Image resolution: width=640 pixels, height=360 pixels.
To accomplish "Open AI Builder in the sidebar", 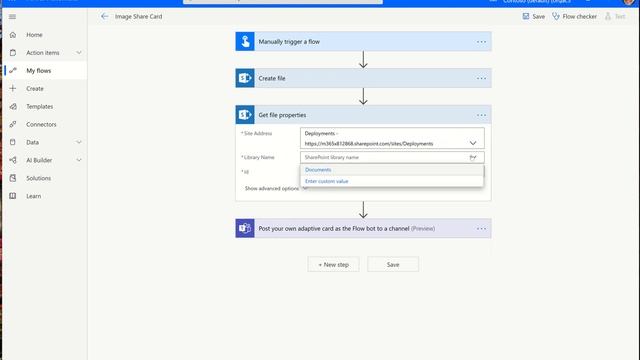I will pos(39,160).
